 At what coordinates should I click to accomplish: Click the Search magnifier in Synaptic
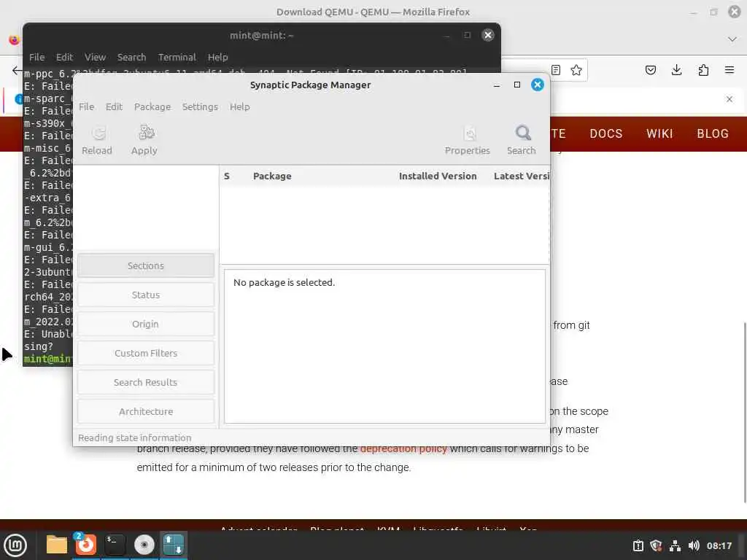tap(522, 140)
